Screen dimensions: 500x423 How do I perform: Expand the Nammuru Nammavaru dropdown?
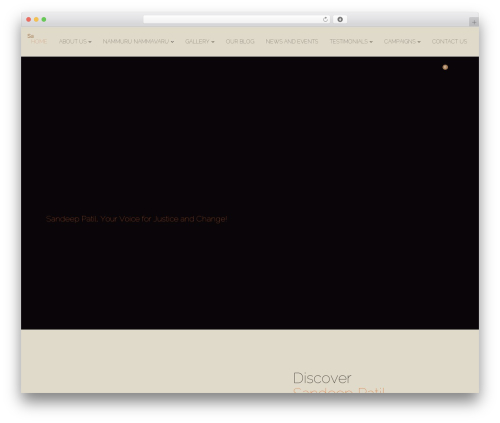click(x=138, y=42)
